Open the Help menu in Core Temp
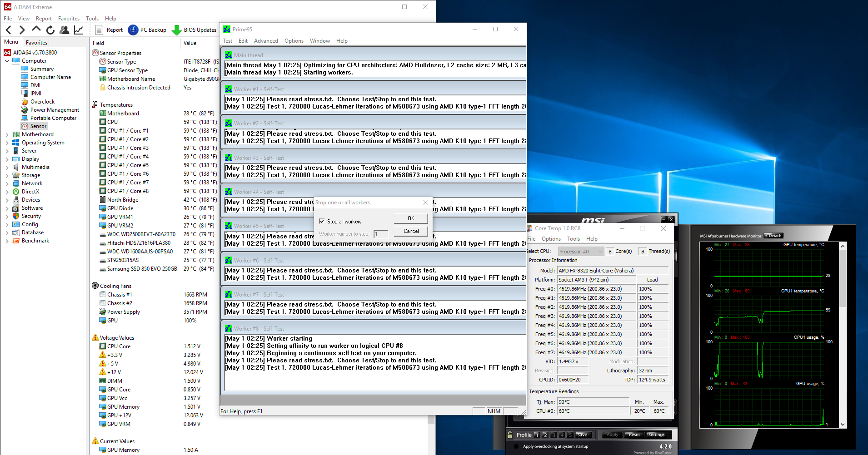The width and height of the screenshot is (868, 455). tap(592, 239)
